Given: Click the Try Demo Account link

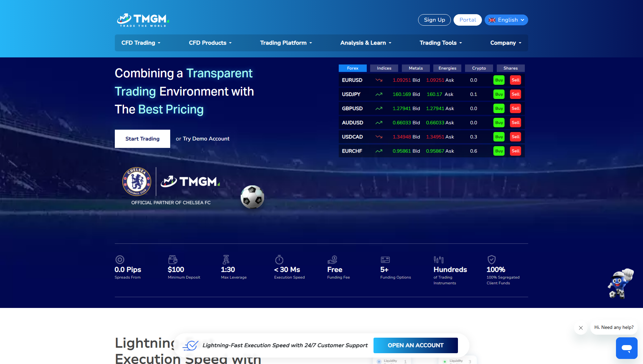Looking at the screenshot, I should click(x=206, y=139).
